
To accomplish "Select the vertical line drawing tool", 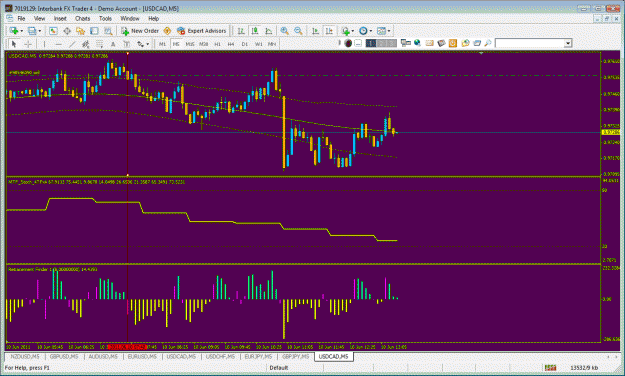I will point(44,44).
